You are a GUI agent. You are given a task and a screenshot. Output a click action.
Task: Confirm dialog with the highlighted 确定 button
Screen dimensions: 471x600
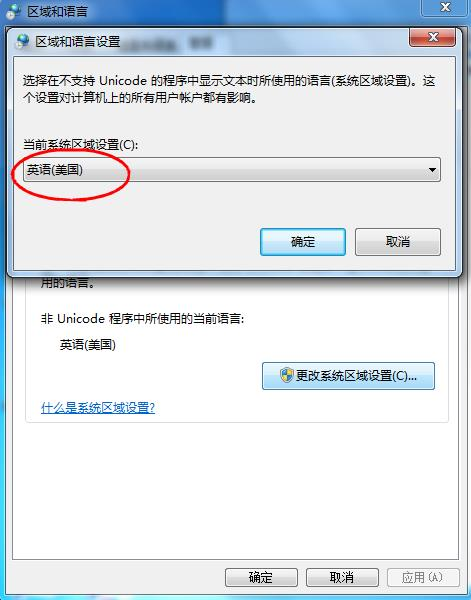click(x=303, y=242)
